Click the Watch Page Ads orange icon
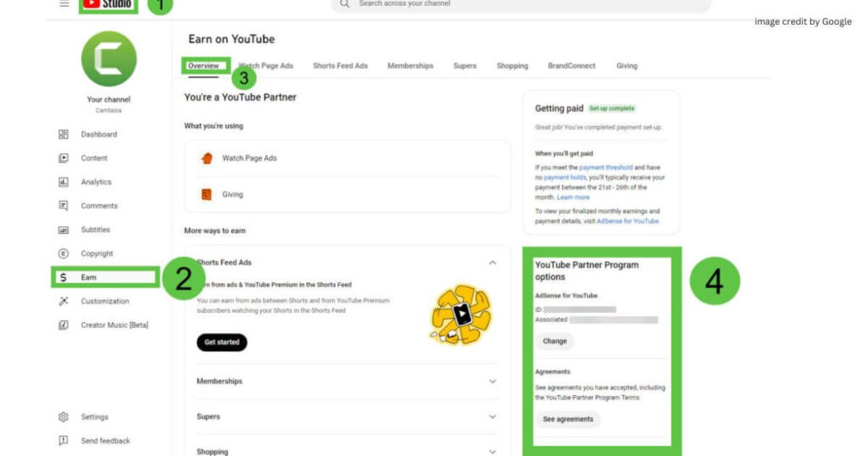868x456 pixels. [x=207, y=158]
